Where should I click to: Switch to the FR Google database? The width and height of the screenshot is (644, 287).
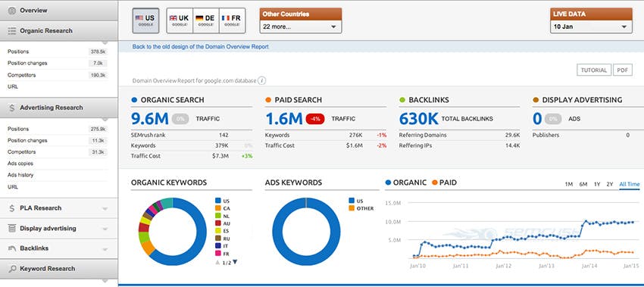232,20
